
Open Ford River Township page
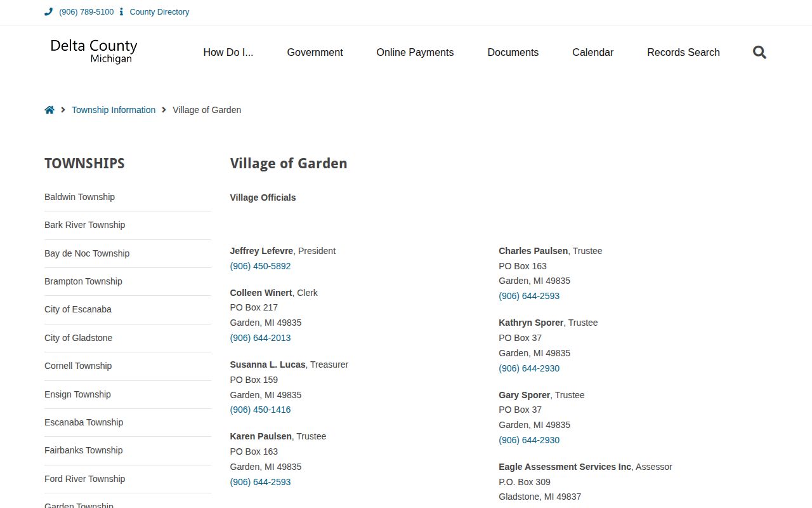84,479
